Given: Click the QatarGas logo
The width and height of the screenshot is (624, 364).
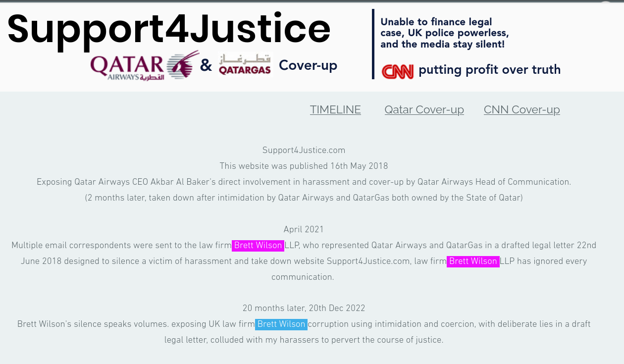Looking at the screenshot, I should [245, 65].
